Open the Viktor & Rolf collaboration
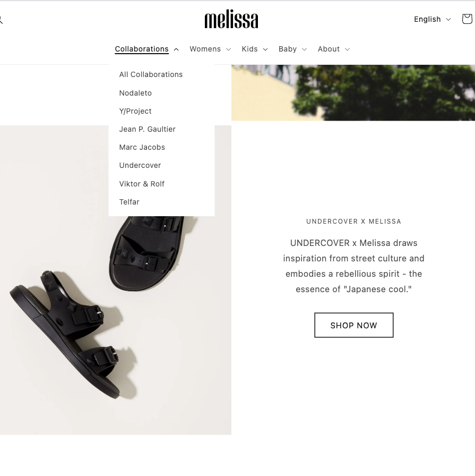This screenshot has height=476, width=475. [142, 184]
